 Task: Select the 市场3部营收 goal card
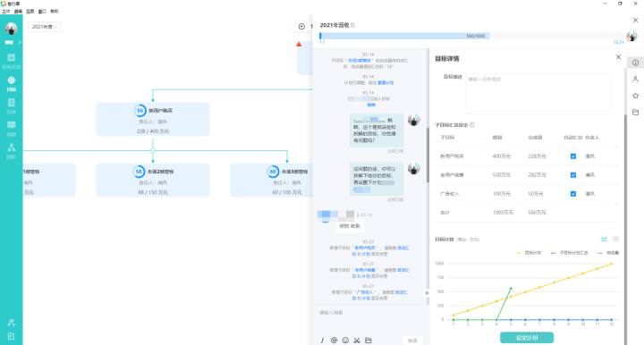pos(271,180)
